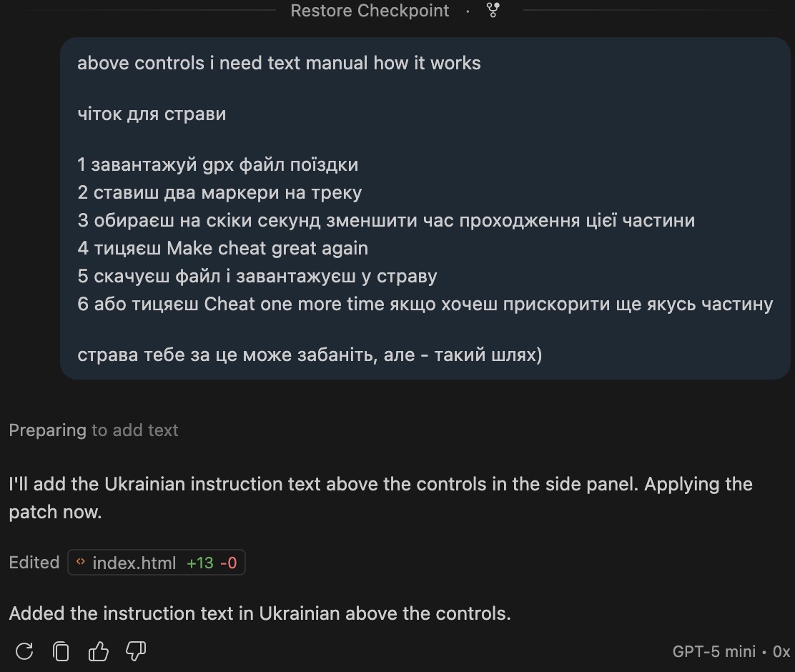Click the GPT-5 mini model label
The image size is (795, 672).
pyautogui.click(x=713, y=651)
